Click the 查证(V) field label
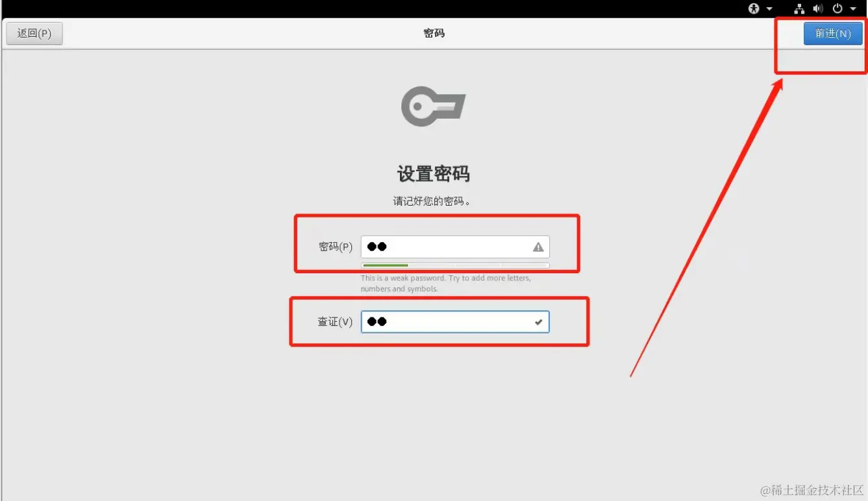 335,322
